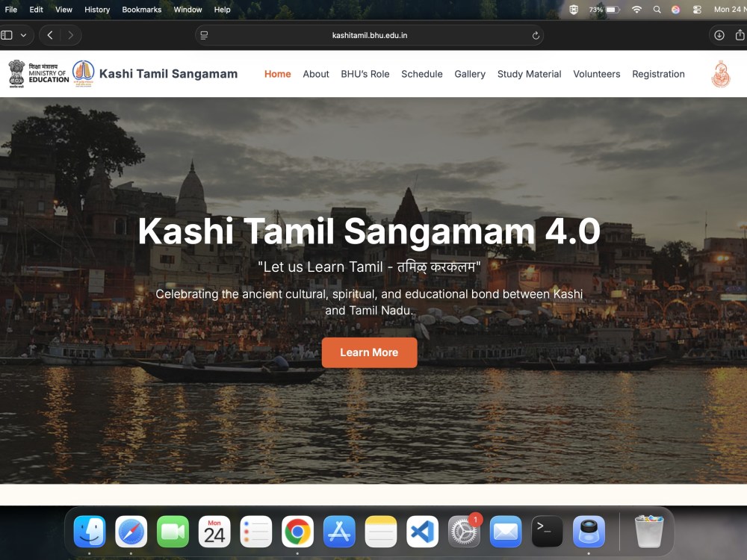Open the Bookmarks menu
This screenshot has height=560, width=747.
tap(141, 10)
